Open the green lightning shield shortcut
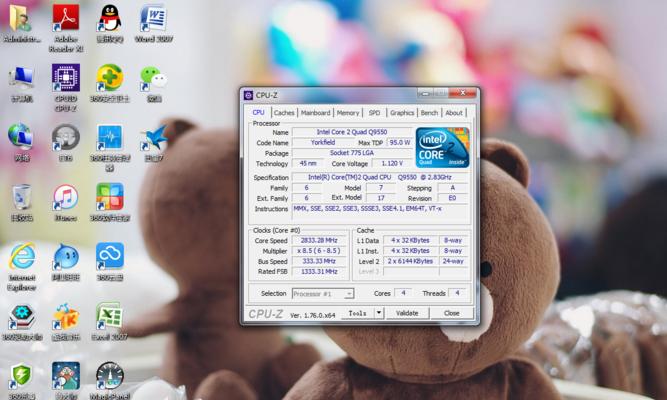The image size is (667, 400). 21,376
